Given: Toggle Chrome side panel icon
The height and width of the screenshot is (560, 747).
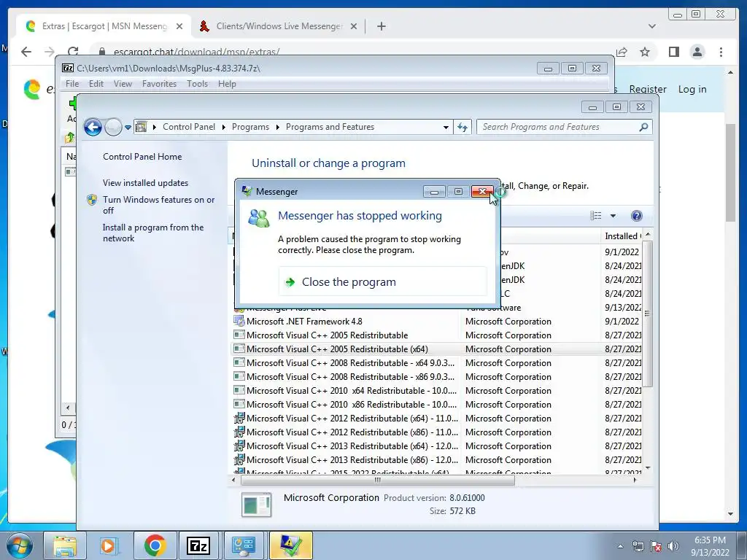Looking at the screenshot, I should [x=673, y=52].
